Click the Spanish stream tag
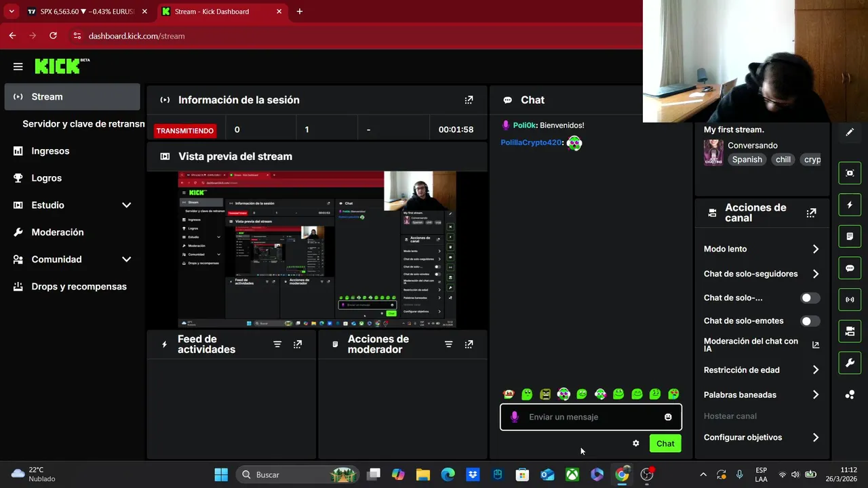 [747, 159]
